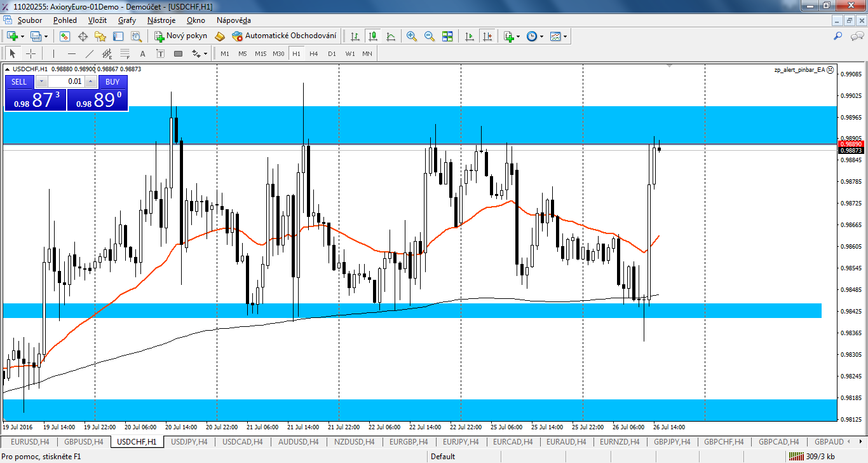This screenshot has width=868, height=463.
Task: Zoom out on the chart
Action: coord(430,36)
